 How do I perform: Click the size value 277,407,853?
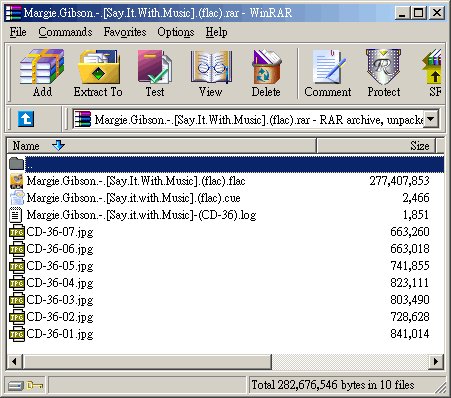pos(399,181)
